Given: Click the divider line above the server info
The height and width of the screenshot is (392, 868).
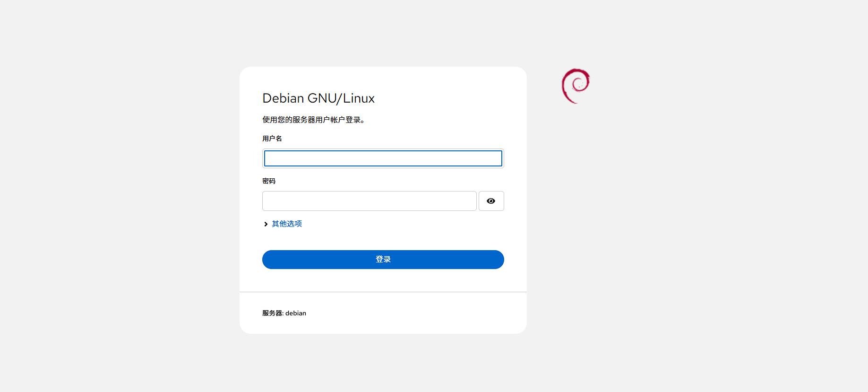Looking at the screenshot, I should tap(383, 292).
